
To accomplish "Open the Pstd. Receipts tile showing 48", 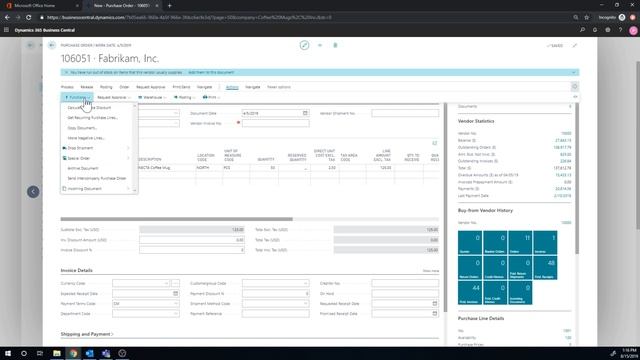I will point(545,268).
